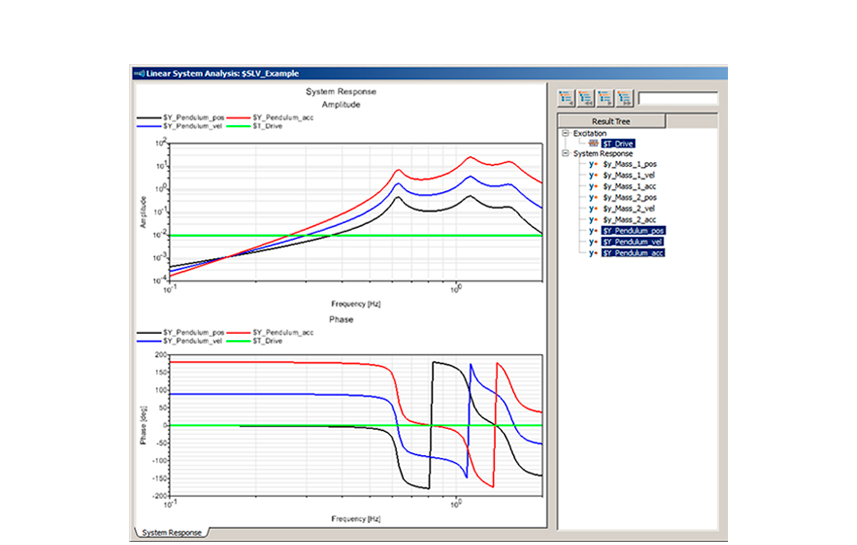Click the Frequency [Hz] label under the Amplitude plot
The height and width of the screenshot is (545, 857).
coord(356,304)
